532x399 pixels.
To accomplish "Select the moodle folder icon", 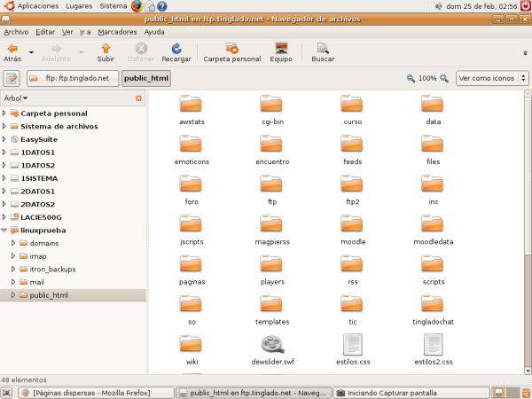I will [352, 224].
